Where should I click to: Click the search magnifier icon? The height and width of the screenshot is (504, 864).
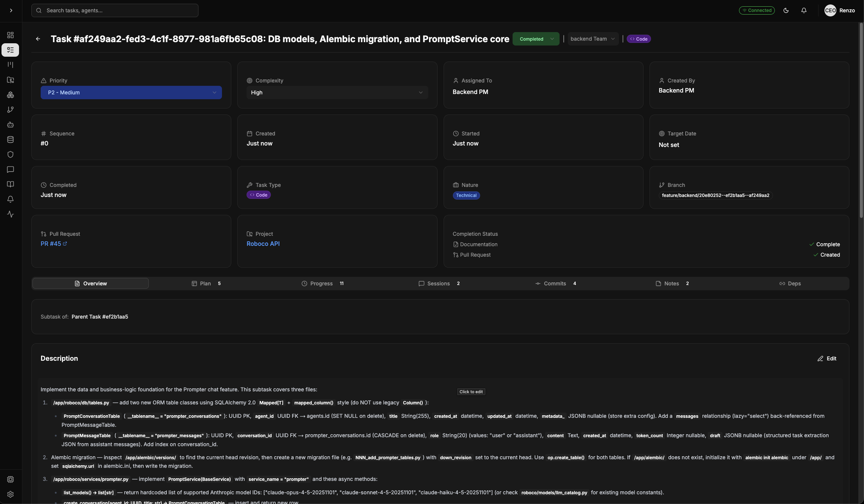(39, 10)
